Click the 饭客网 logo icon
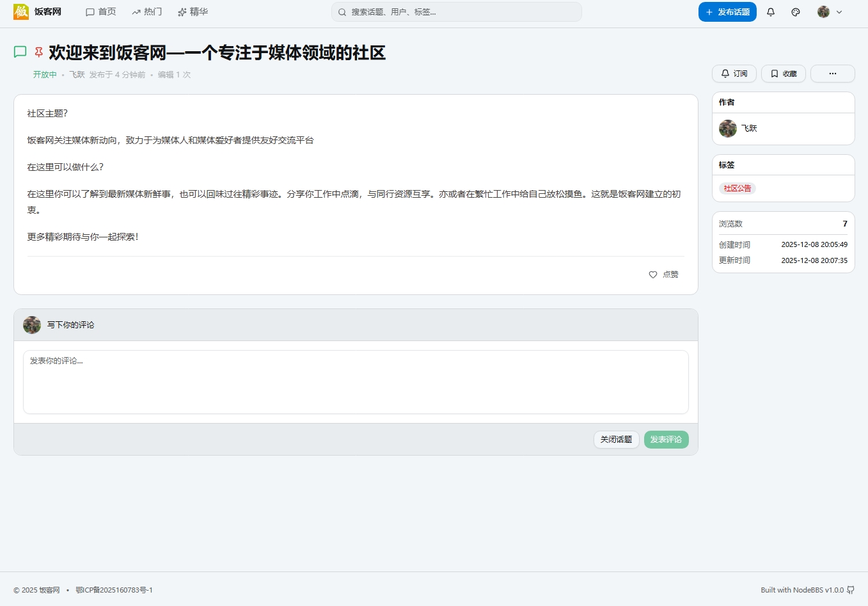 pyautogui.click(x=21, y=12)
